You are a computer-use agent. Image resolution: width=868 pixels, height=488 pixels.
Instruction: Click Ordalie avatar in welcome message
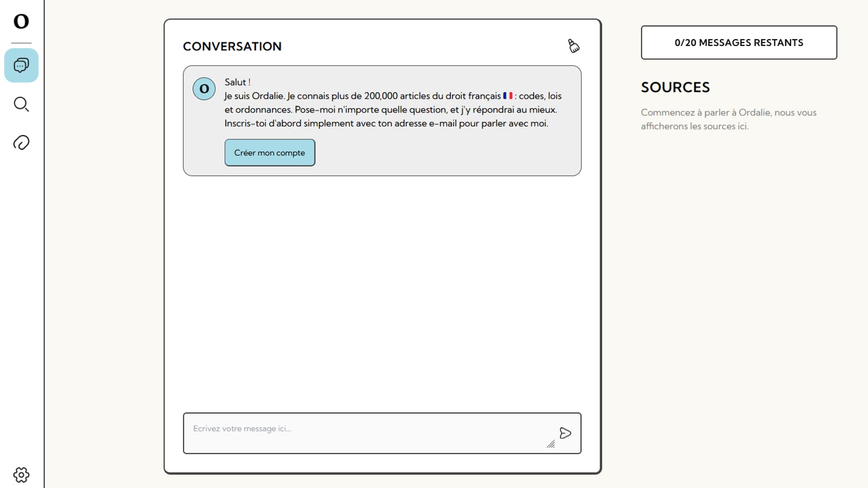(204, 89)
